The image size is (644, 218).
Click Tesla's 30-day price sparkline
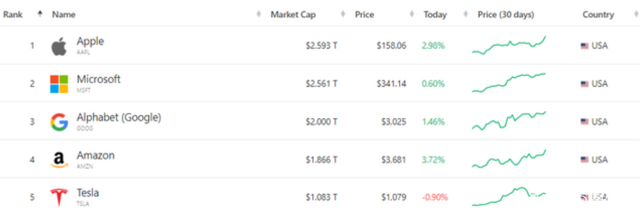509,197
